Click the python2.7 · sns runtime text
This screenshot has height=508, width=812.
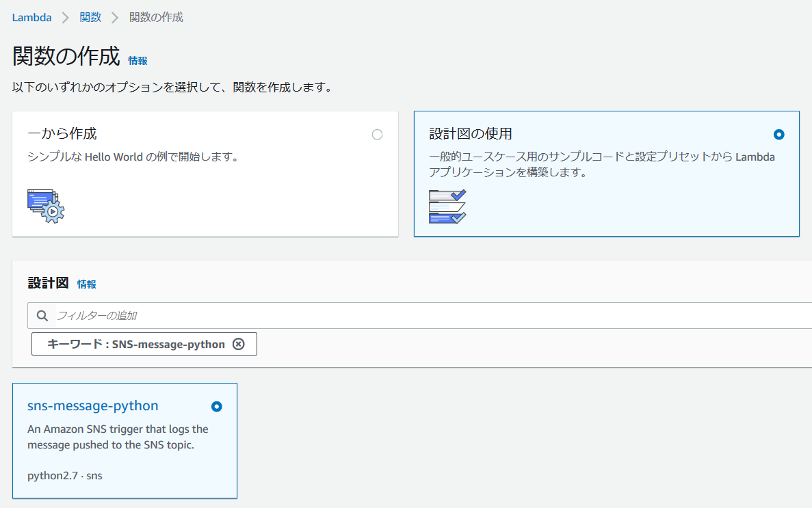click(65, 475)
